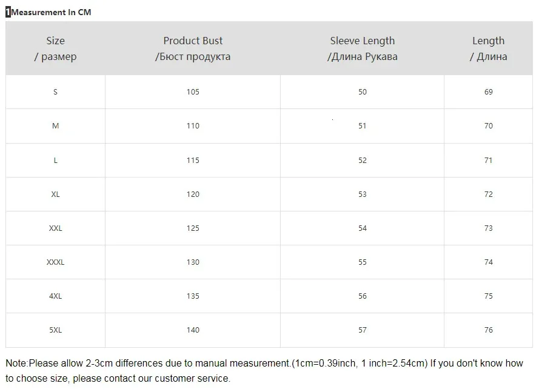Click length value 74 for size XXXL
536x392 pixels.
click(489, 262)
